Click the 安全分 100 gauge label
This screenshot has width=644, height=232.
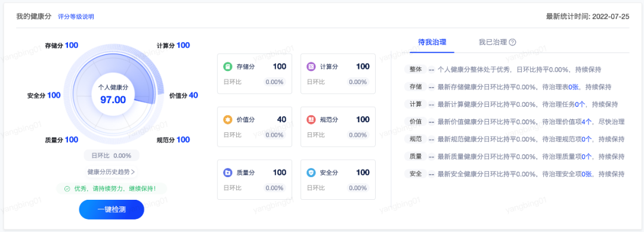coord(44,95)
